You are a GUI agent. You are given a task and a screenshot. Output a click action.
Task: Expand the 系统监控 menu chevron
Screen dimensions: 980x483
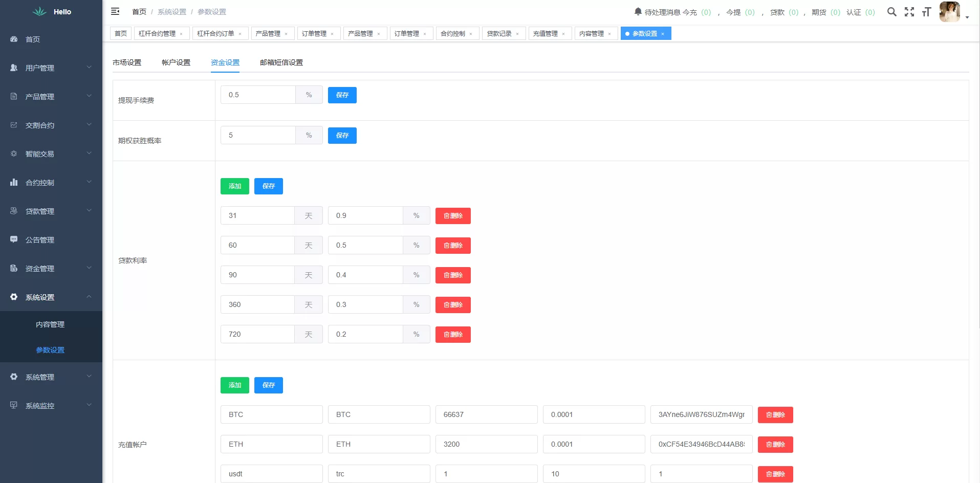pyautogui.click(x=89, y=405)
